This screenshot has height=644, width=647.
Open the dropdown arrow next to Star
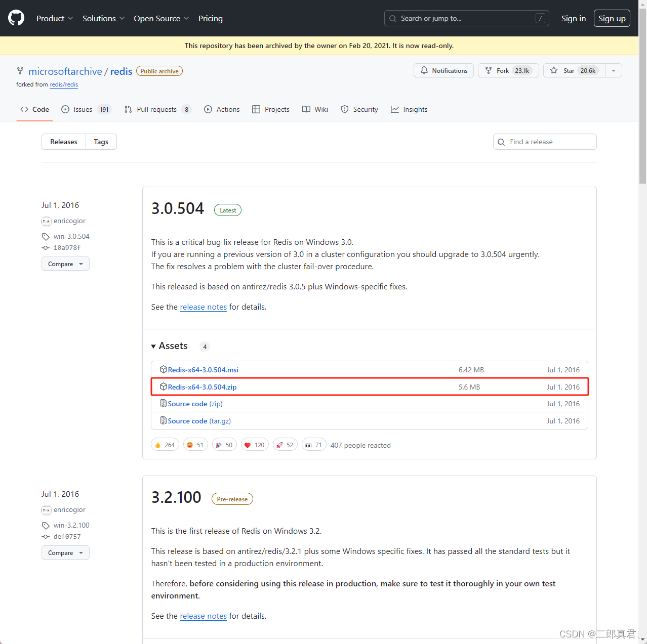coord(614,70)
